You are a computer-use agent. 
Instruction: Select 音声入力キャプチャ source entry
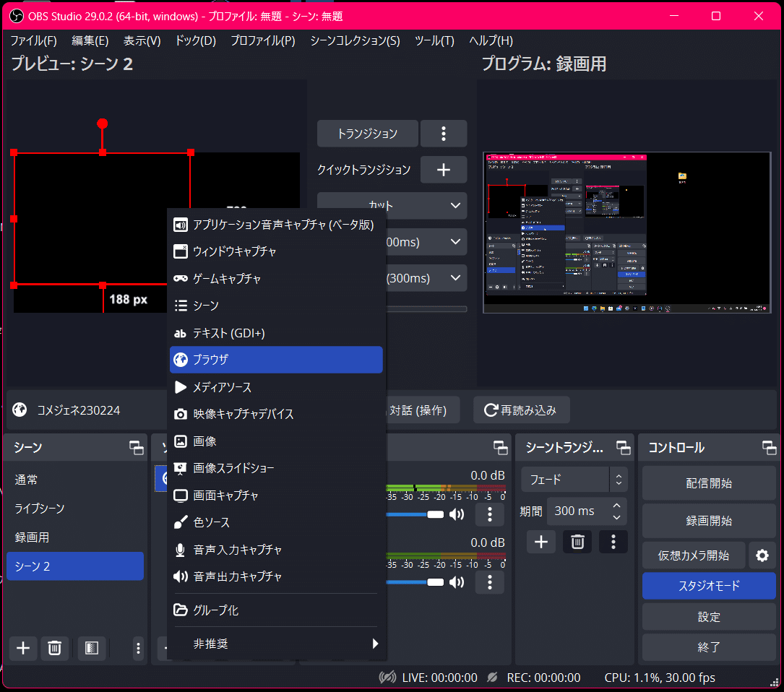pos(276,550)
